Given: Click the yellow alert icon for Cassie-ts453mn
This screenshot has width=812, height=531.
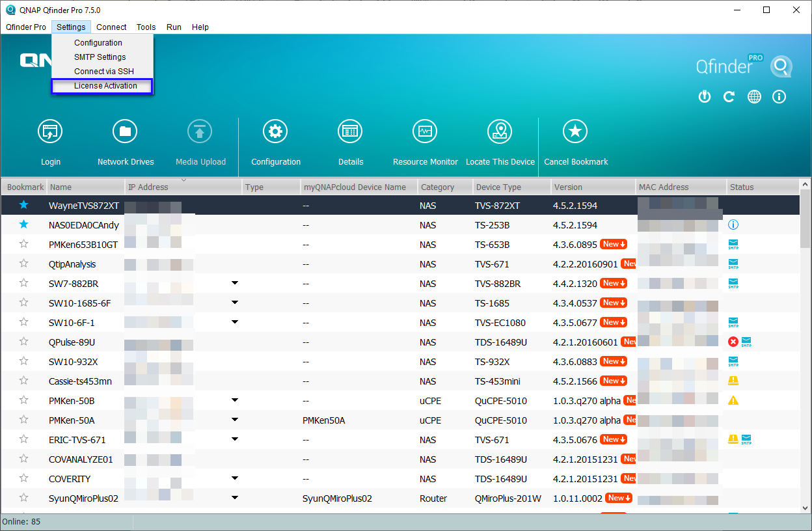Looking at the screenshot, I should click(x=733, y=381).
